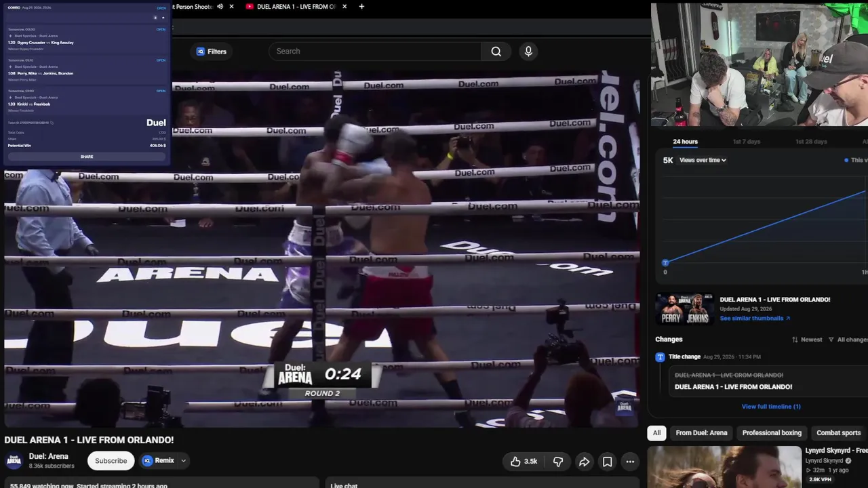Switch to the 1st 28 days tab
The image size is (868, 488).
[x=811, y=142]
